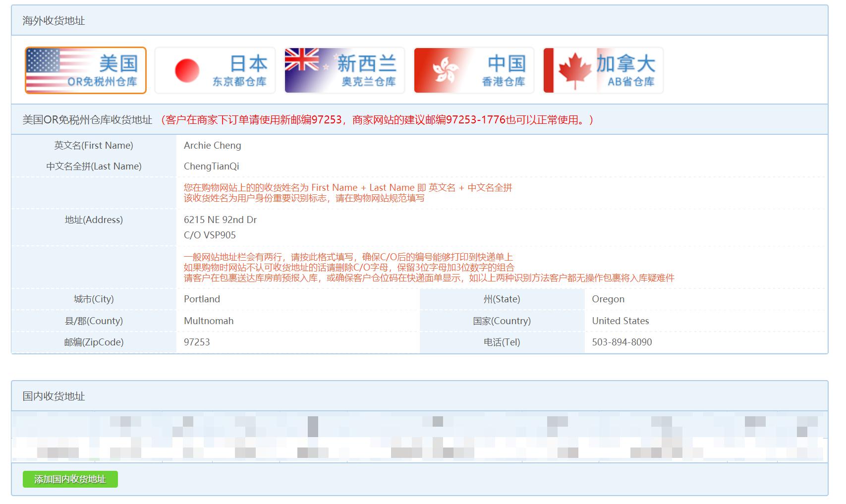Click the 海外收货地址 section header
The width and height of the screenshot is (846, 504).
(54, 21)
